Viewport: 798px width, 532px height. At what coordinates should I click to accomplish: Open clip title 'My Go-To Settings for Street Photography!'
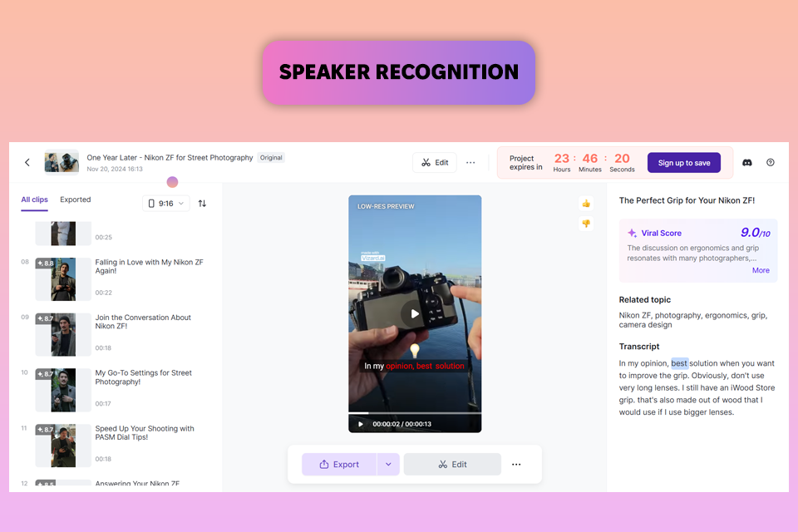[144, 377]
